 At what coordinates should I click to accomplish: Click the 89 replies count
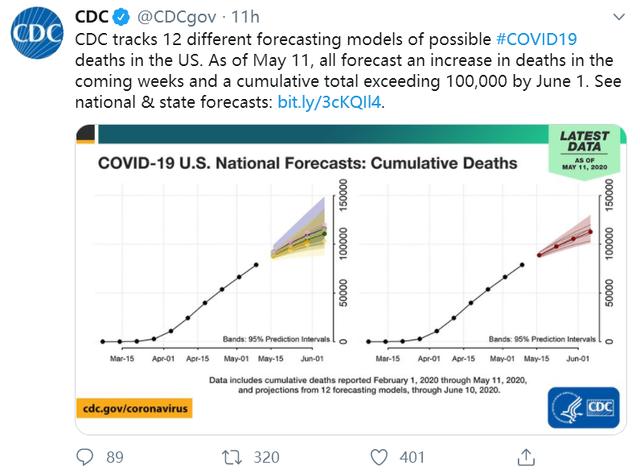pyautogui.click(x=114, y=456)
